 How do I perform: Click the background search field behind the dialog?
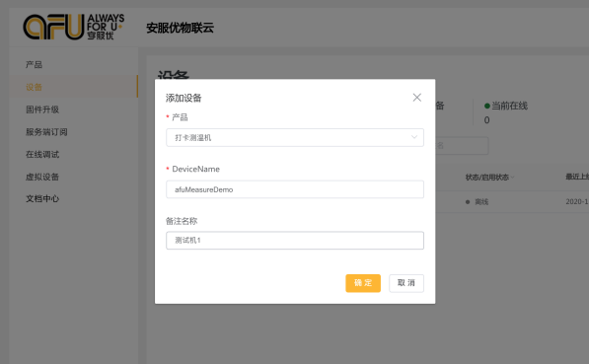[462, 145]
